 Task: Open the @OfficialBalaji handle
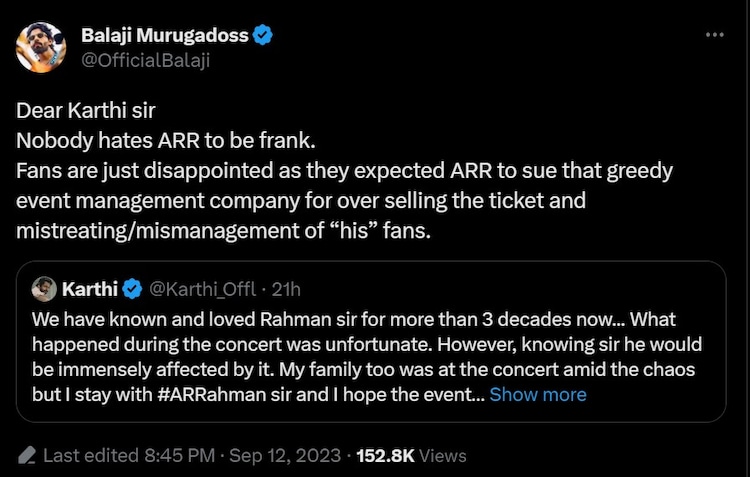pos(144,59)
